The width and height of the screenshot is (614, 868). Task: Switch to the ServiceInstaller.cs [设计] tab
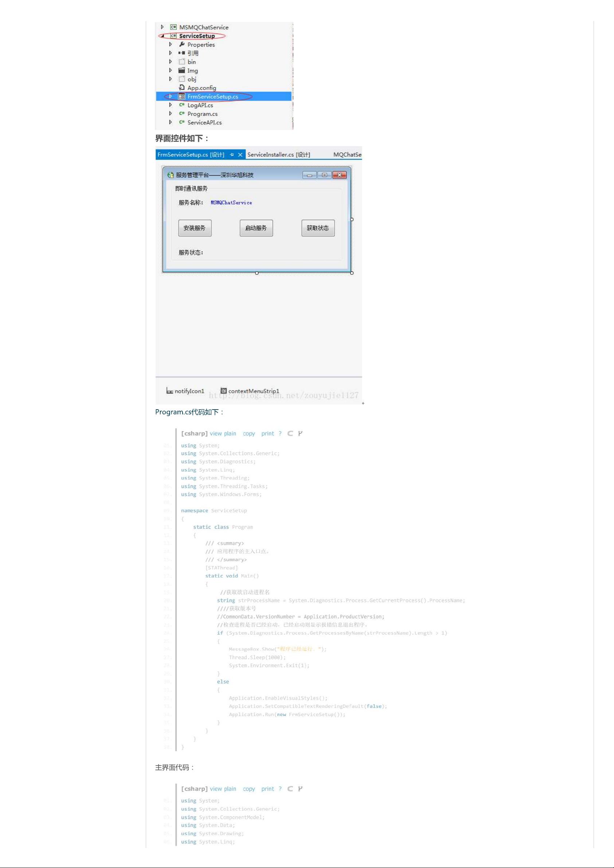click(279, 155)
